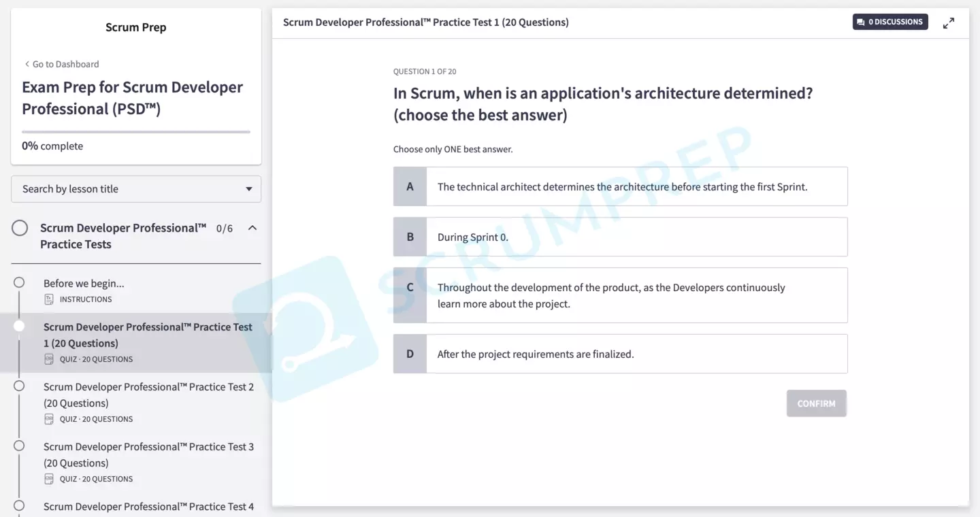Click the quiz icon under Practice Test 3

pyautogui.click(x=49, y=479)
